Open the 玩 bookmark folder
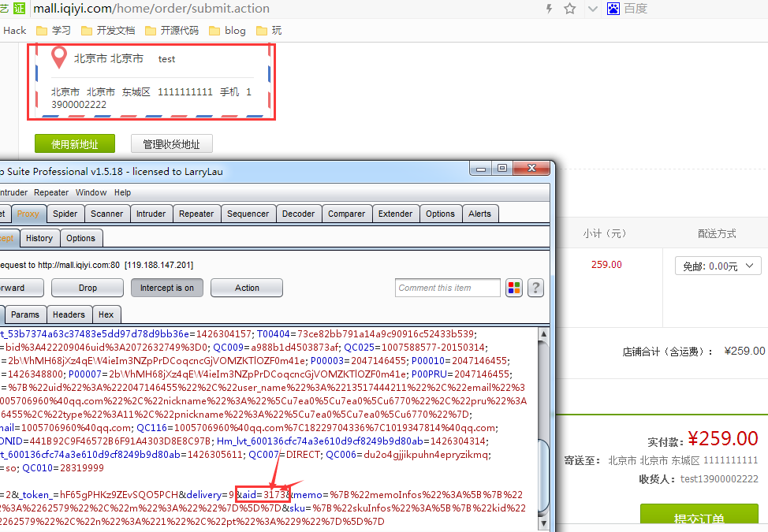This screenshot has width=768, height=532. tap(269, 31)
